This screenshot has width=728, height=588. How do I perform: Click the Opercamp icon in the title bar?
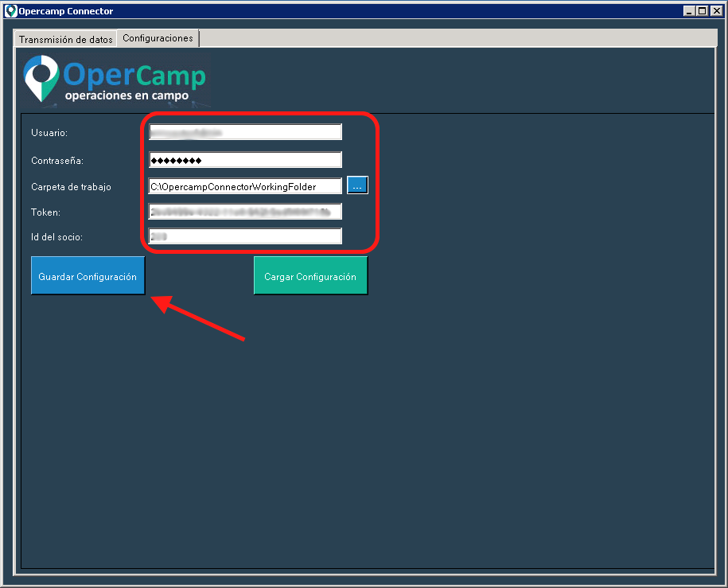10,11
